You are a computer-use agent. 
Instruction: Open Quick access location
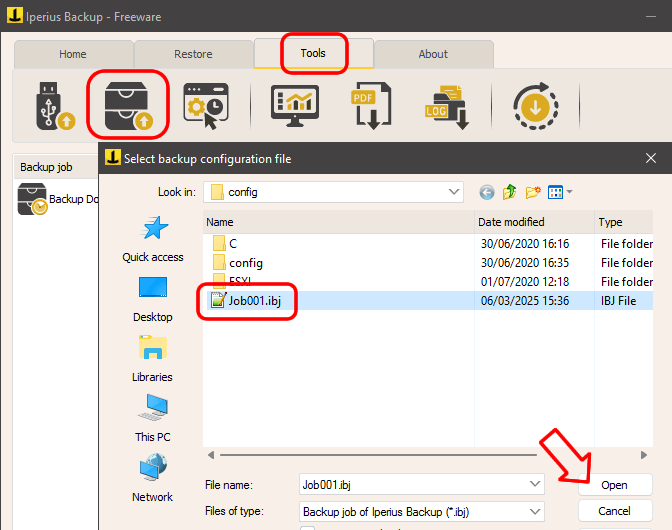(x=153, y=239)
